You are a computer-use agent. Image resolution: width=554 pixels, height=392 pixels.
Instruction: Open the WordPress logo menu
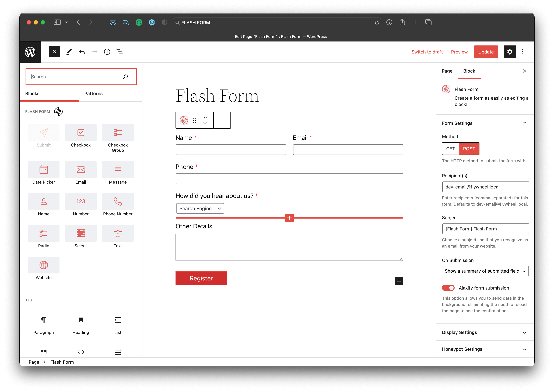[x=30, y=52]
